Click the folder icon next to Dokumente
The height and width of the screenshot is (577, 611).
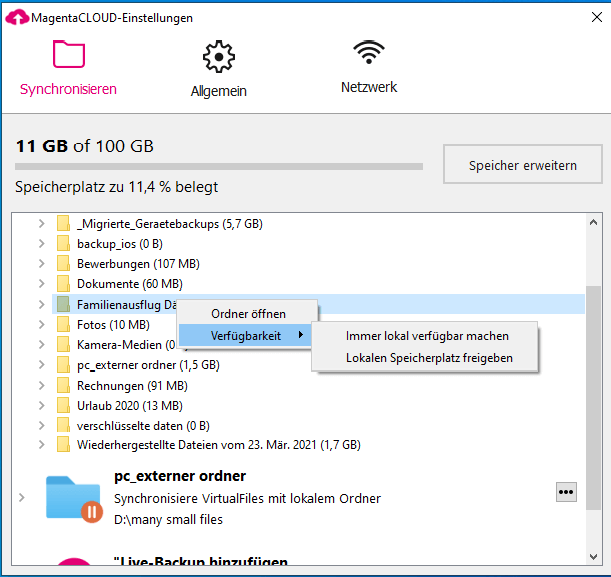click(x=63, y=283)
